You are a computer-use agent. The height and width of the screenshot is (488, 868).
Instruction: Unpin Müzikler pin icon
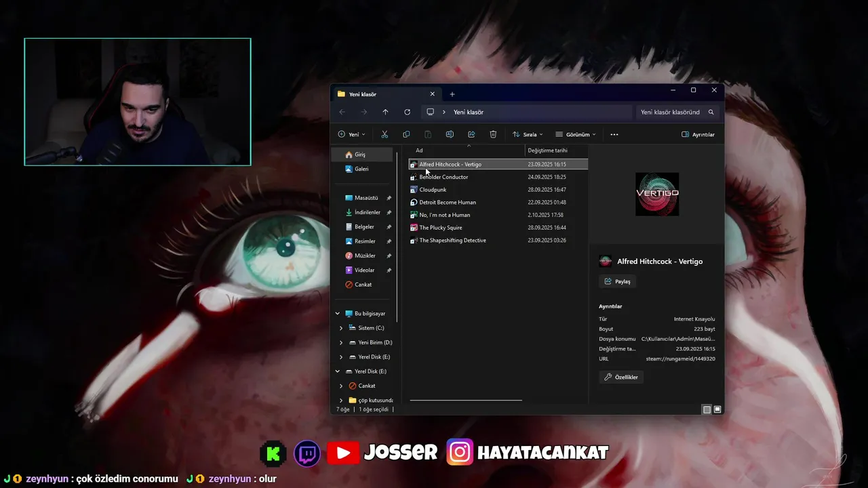tap(389, 256)
